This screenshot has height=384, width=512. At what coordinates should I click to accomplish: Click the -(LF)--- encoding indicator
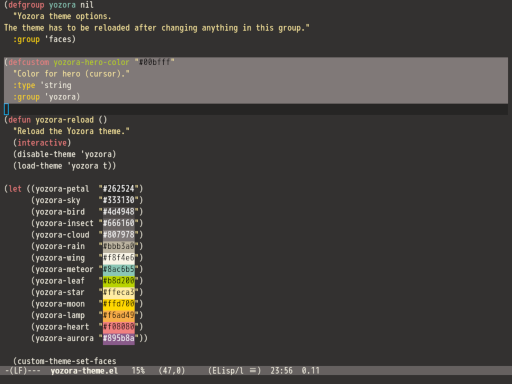(x=23, y=371)
